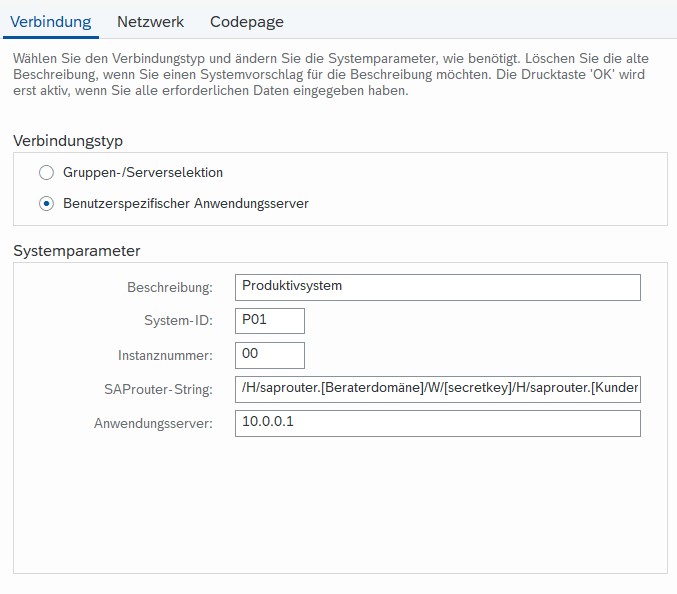The width and height of the screenshot is (677, 594).
Task: Open the Netzwerk tab
Action: (x=150, y=21)
